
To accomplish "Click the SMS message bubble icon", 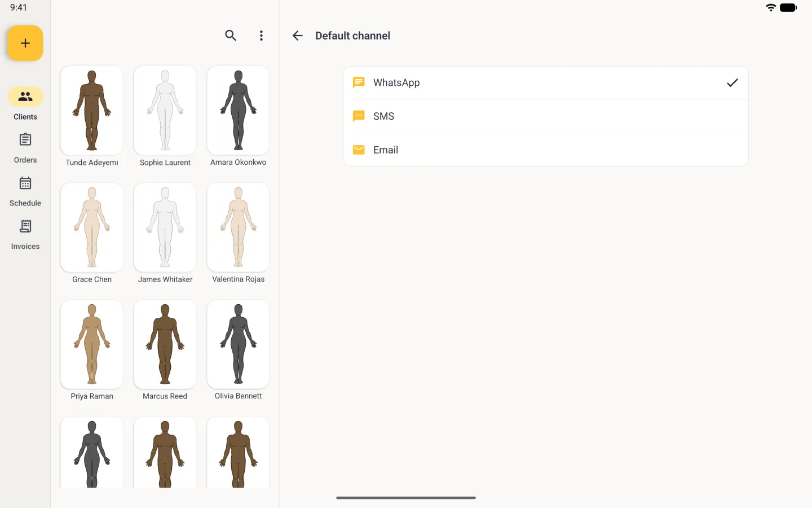I will (x=359, y=116).
